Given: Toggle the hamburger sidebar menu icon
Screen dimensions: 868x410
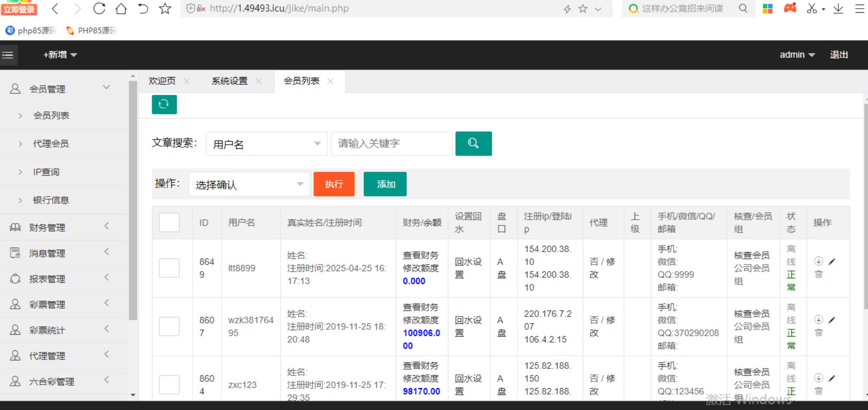Looking at the screenshot, I should tap(8, 55).
